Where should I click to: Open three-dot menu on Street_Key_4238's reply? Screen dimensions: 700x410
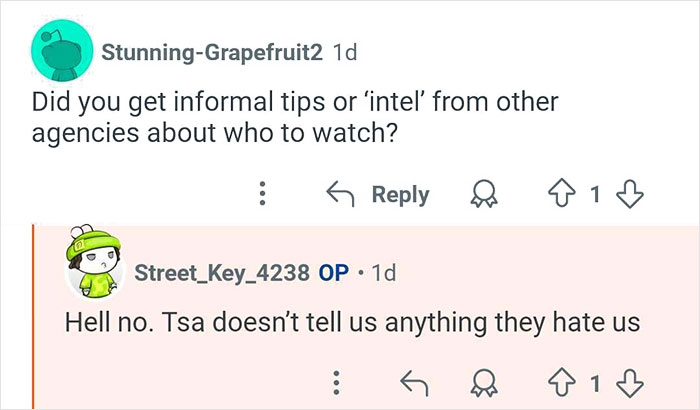click(338, 380)
